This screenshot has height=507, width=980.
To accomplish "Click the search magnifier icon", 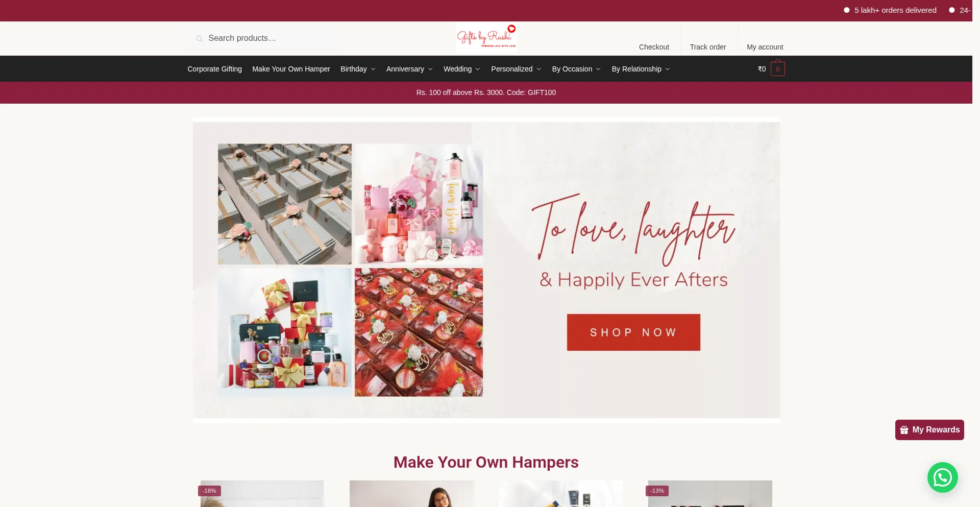I will (x=200, y=38).
